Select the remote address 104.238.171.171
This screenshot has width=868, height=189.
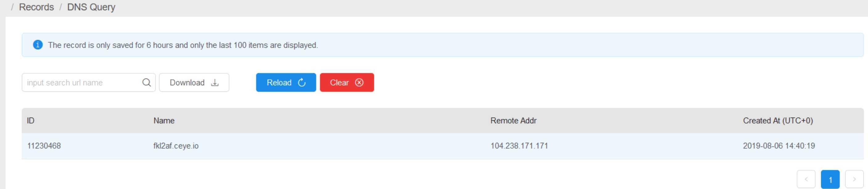click(x=519, y=146)
